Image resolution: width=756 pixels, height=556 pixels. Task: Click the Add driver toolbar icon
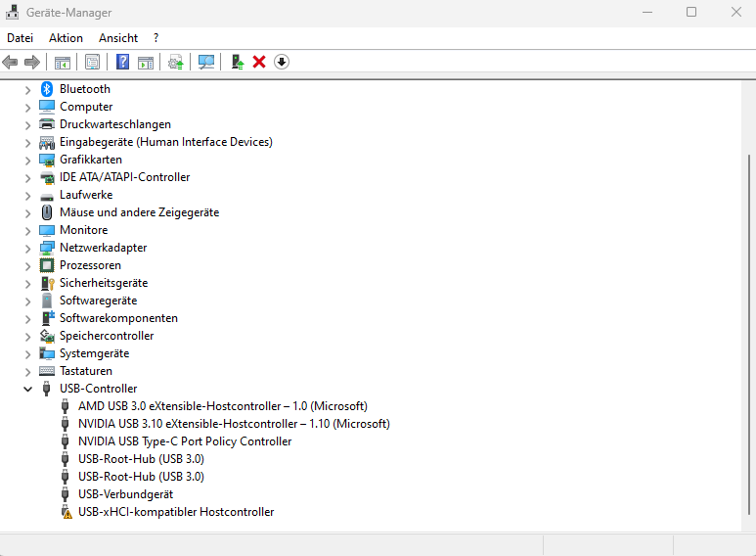238,62
